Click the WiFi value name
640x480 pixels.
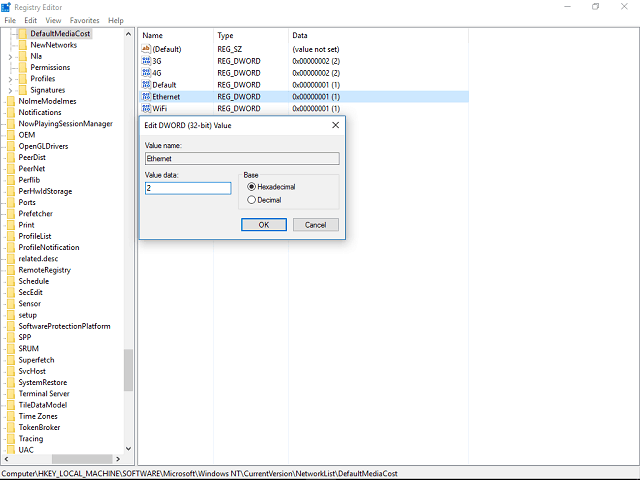[160, 109]
